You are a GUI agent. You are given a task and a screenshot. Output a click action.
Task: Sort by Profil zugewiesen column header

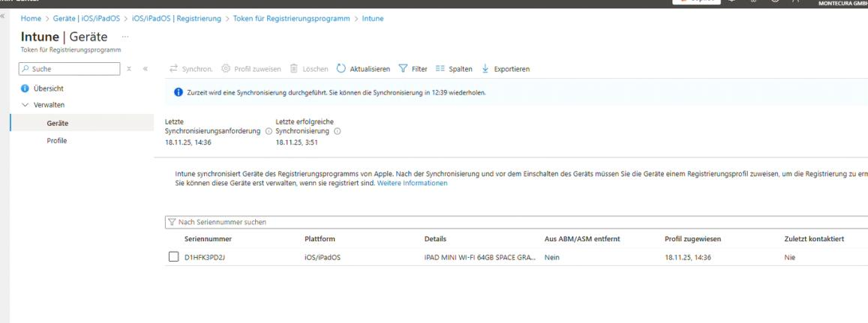pyautogui.click(x=692, y=239)
